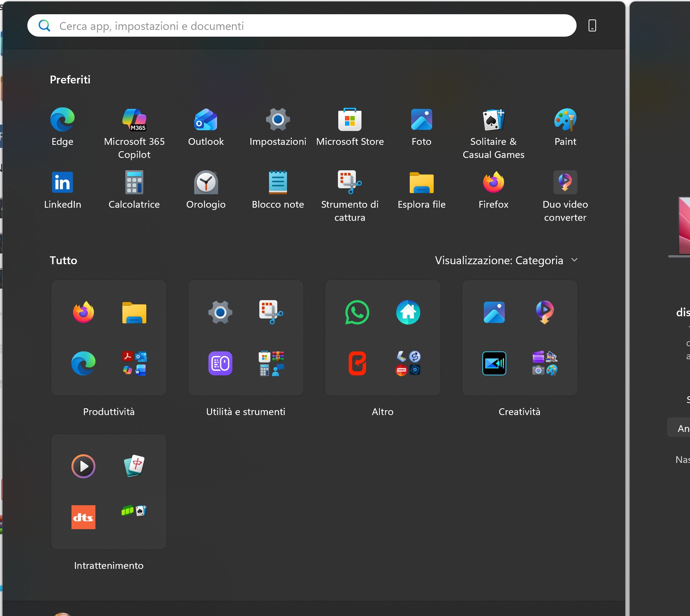The image size is (690, 616).
Task: Click the 'Altro' category label
Action: coord(383,412)
